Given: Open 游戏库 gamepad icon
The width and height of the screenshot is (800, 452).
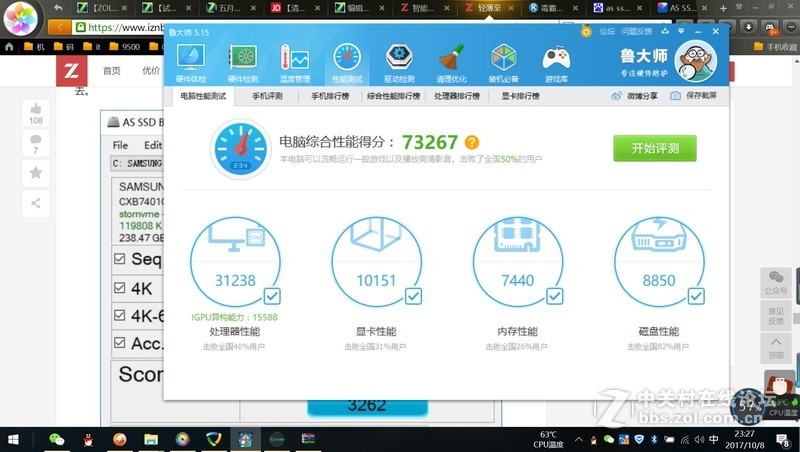Looking at the screenshot, I should [556, 63].
